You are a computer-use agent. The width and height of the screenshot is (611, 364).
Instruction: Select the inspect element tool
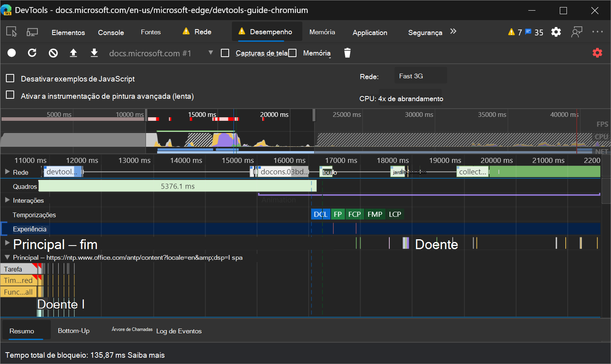pyautogui.click(x=12, y=32)
